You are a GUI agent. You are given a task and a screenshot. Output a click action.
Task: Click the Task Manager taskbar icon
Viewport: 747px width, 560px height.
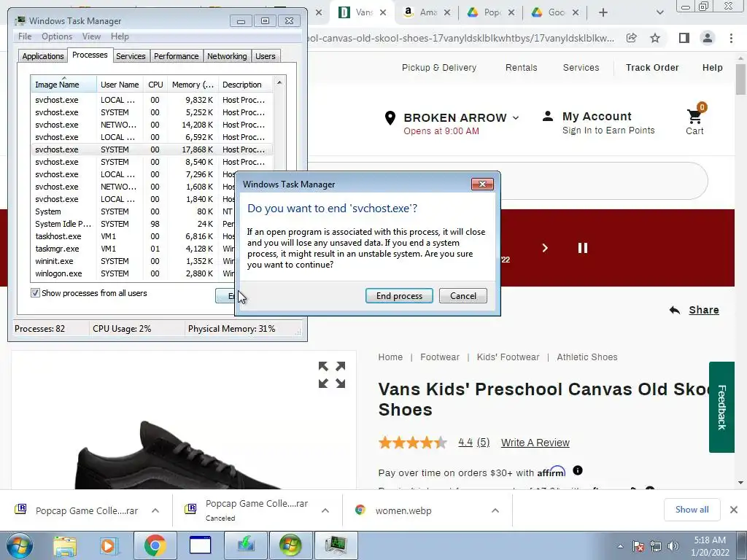click(x=336, y=545)
